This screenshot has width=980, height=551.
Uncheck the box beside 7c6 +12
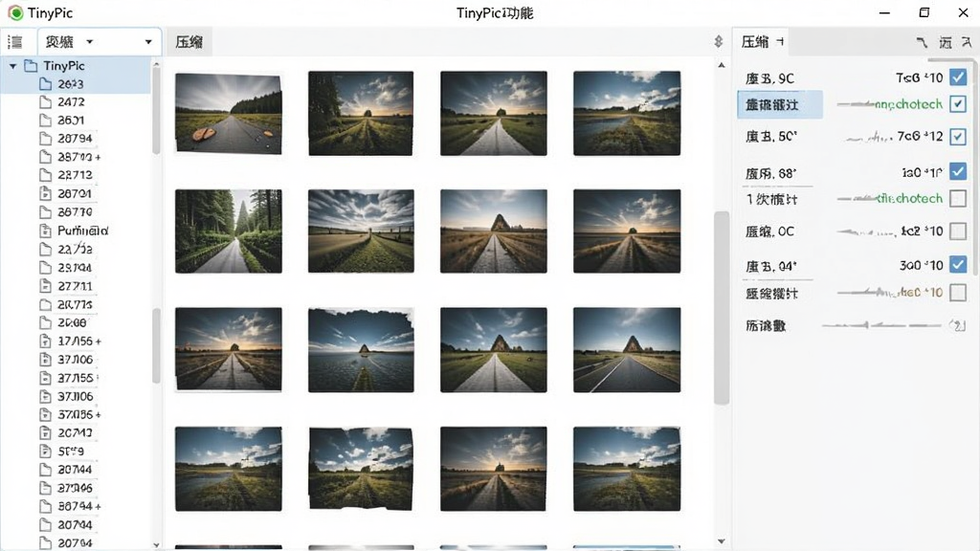tap(957, 136)
